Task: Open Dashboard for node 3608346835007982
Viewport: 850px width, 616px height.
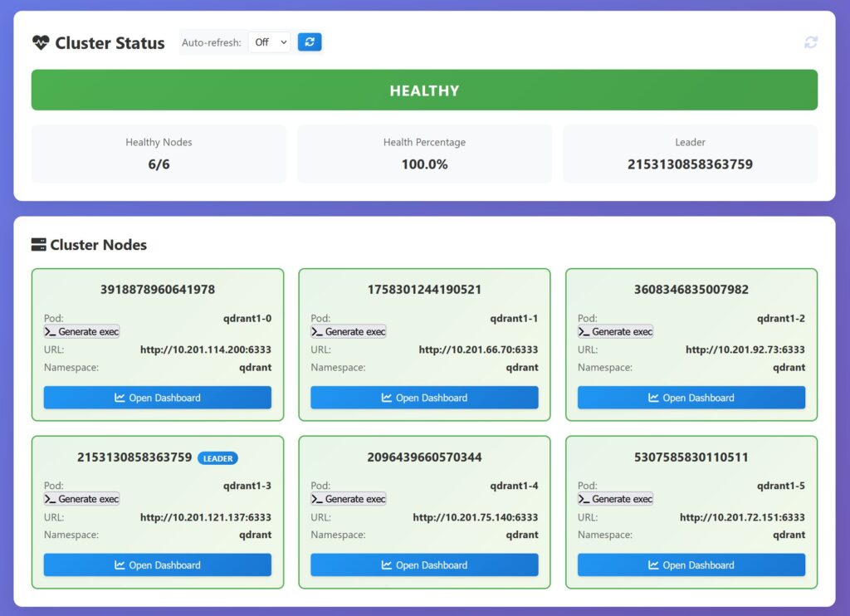Action: (691, 398)
